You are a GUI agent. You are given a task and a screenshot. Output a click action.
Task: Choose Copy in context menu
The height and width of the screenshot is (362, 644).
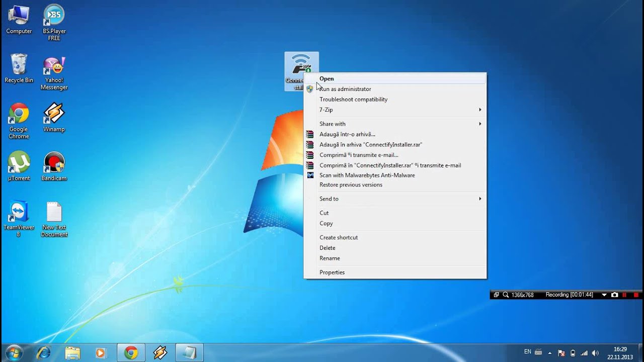pos(395,223)
